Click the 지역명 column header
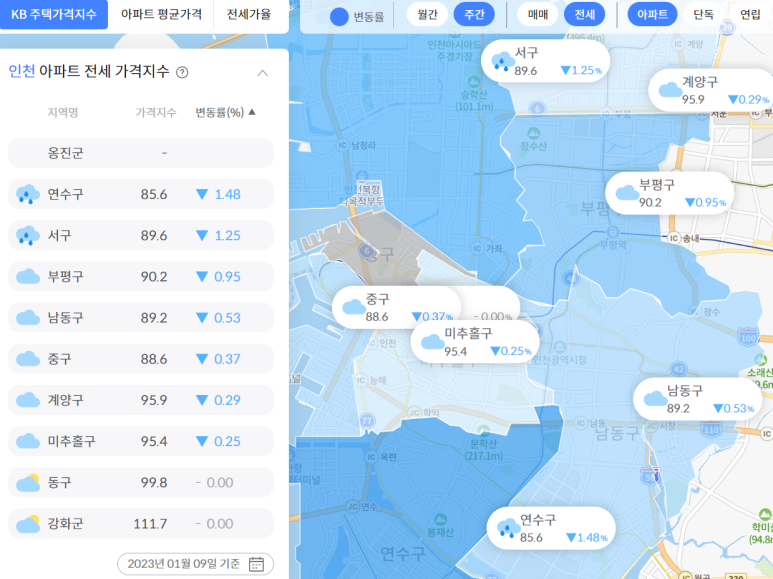The height and width of the screenshot is (579, 773). pos(63,112)
